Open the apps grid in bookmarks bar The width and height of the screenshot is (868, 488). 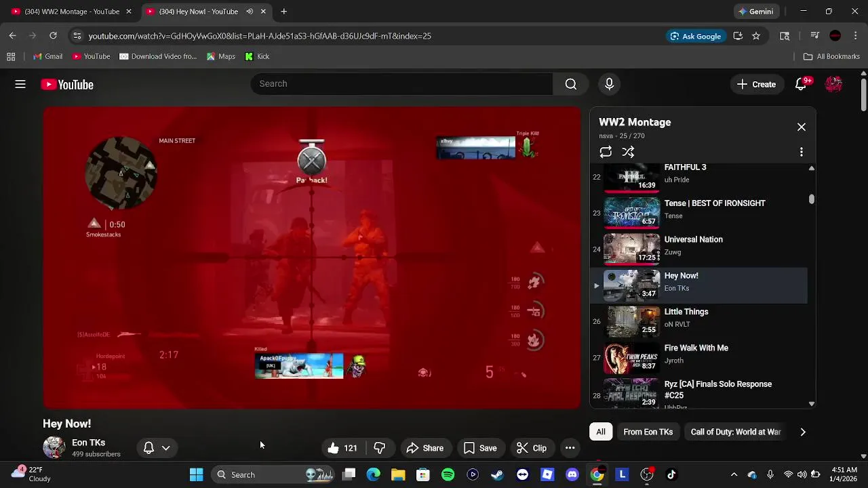tap(11, 56)
